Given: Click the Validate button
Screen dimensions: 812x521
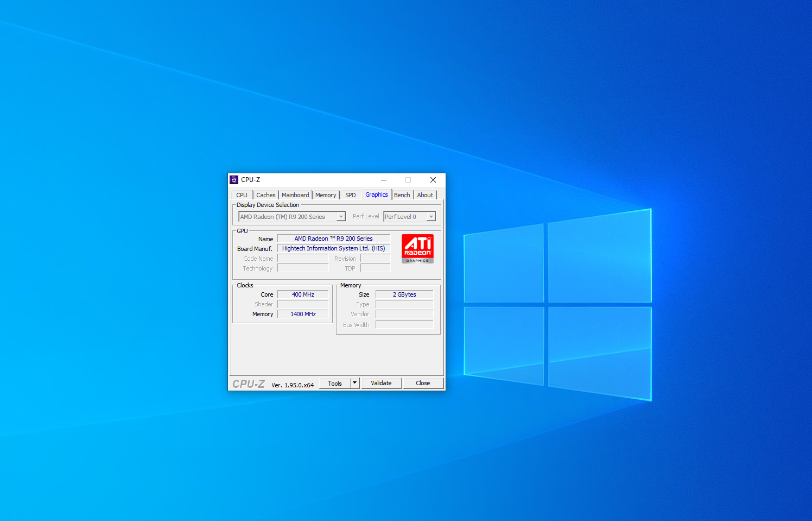Looking at the screenshot, I should pyautogui.click(x=382, y=384).
